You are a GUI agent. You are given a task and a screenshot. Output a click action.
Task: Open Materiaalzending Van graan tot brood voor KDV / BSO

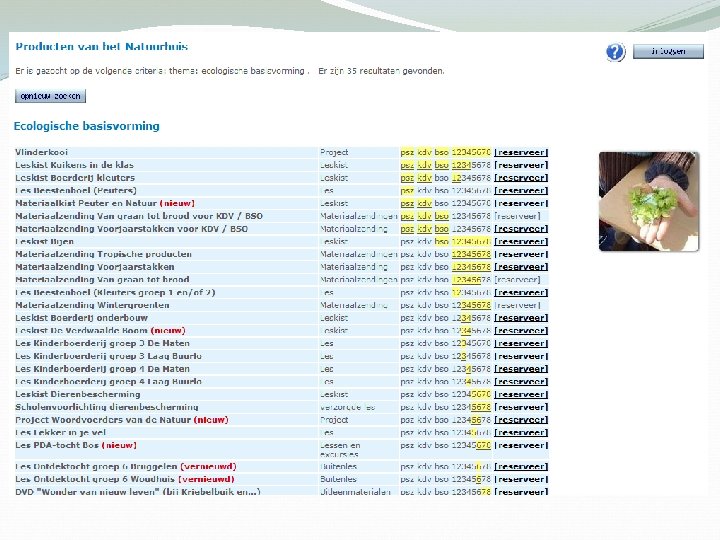click(139, 216)
